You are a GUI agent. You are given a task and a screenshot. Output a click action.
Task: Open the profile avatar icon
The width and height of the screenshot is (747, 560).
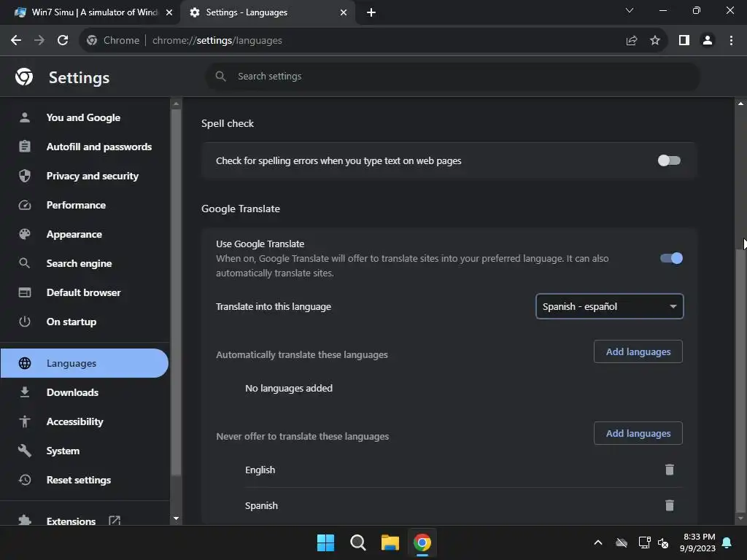click(708, 41)
